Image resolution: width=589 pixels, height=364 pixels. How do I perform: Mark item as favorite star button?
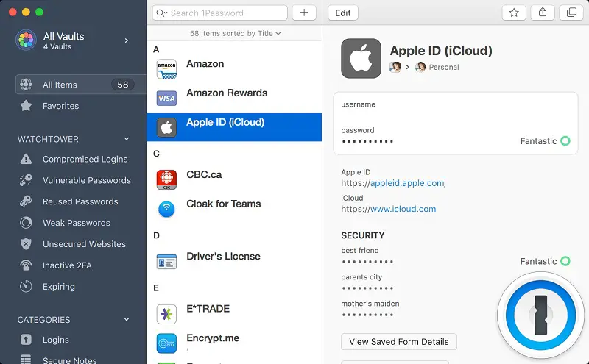[x=514, y=13]
